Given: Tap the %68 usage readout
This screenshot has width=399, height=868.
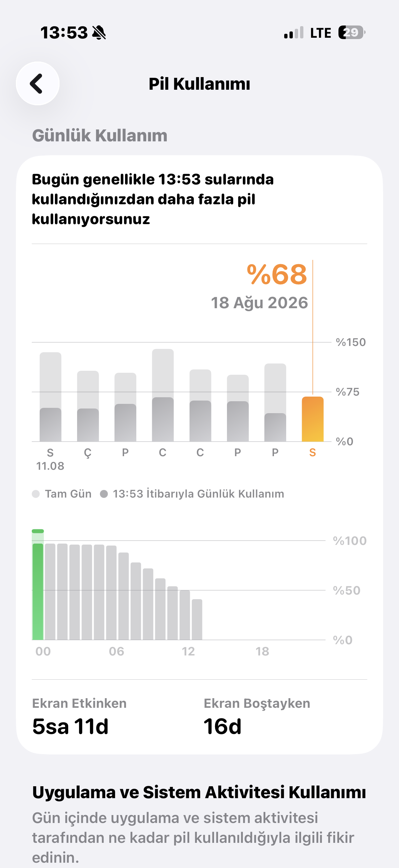Looking at the screenshot, I should (x=277, y=274).
